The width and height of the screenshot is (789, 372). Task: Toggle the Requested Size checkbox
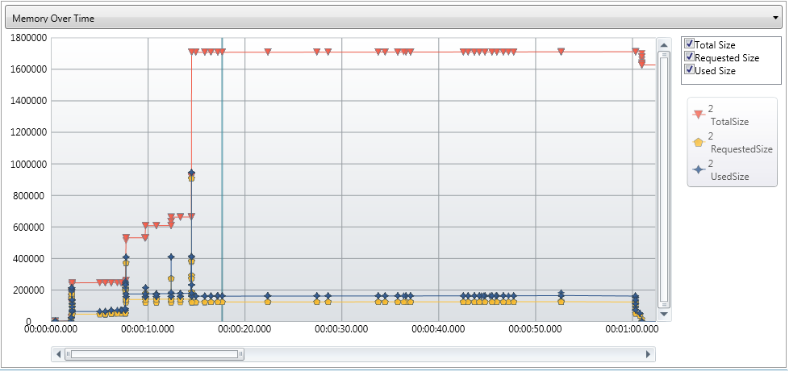(x=689, y=57)
